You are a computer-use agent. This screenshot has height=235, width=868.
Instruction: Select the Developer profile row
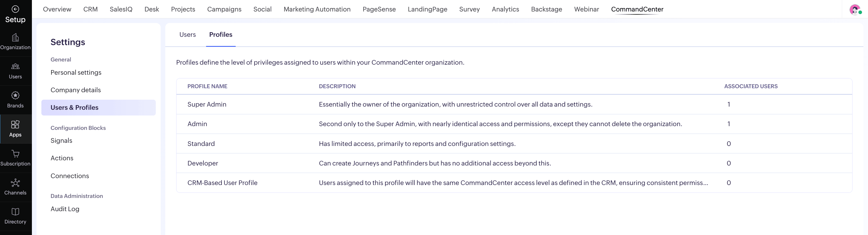click(203, 163)
